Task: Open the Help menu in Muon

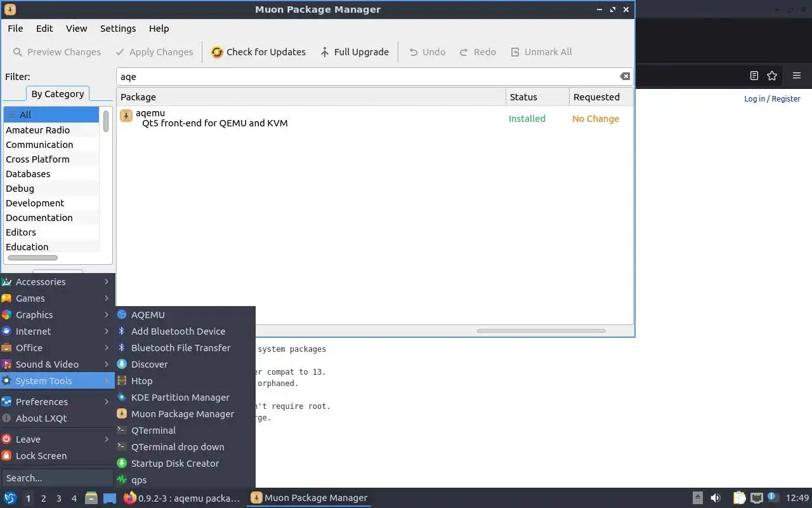Action: pyautogui.click(x=159, y=29)
